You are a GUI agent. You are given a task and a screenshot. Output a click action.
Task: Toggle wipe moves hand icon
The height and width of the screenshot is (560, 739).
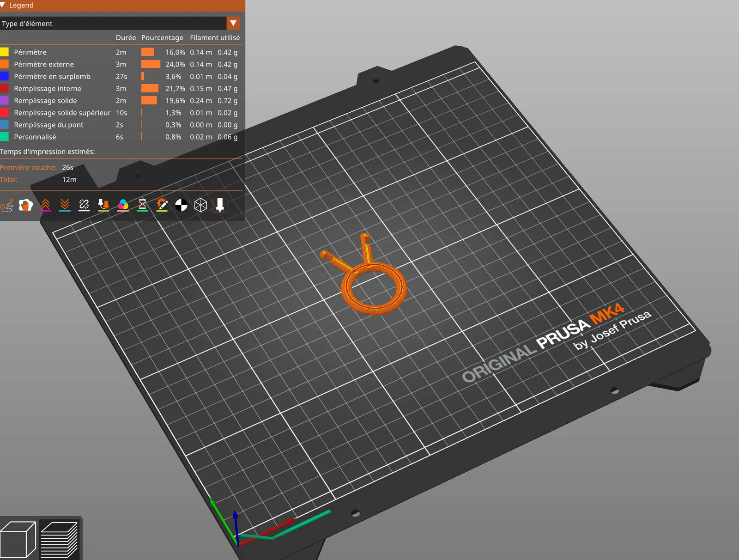[x=26, y=205]
